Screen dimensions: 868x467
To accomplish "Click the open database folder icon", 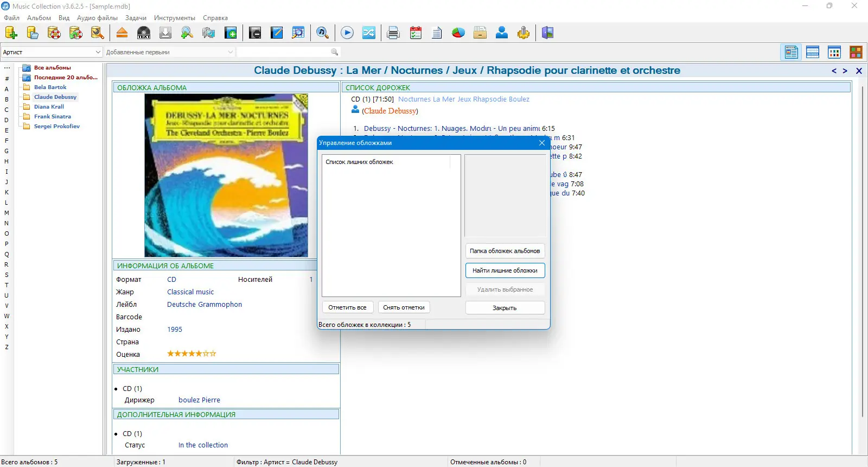I will 33,33.
